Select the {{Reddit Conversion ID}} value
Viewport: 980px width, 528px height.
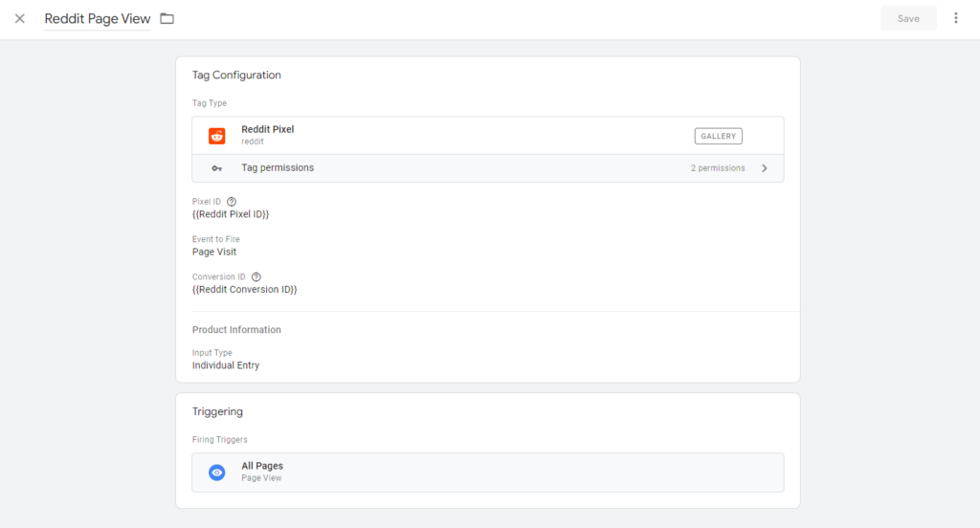click(x=244, y=289)
